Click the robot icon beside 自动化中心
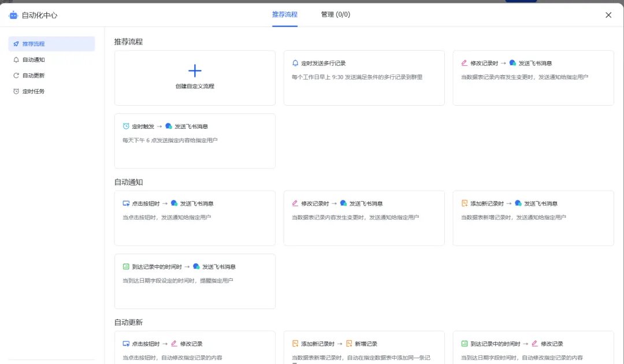 click(x=13, y=15)
